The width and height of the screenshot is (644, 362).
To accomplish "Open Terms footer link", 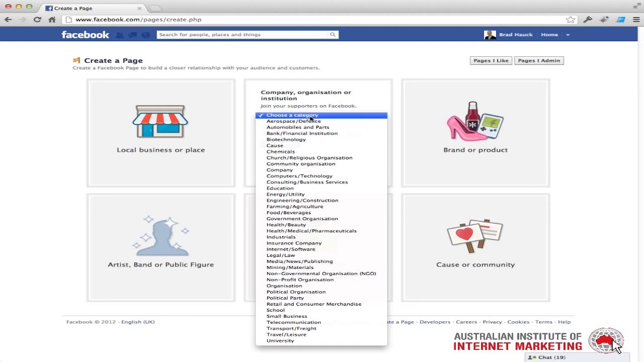I will click(x=544, y=322).
